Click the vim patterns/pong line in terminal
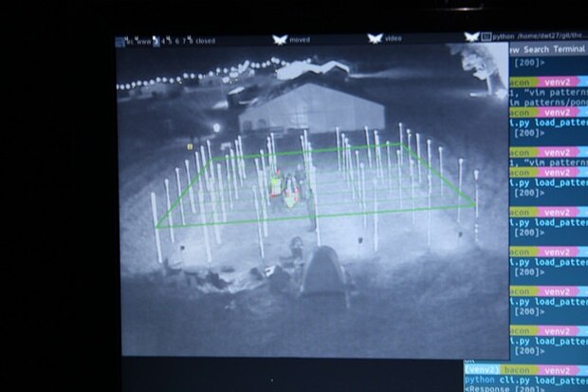Image resolution: width=588 pixels, height=392 pixels. (x=548, y=103)
